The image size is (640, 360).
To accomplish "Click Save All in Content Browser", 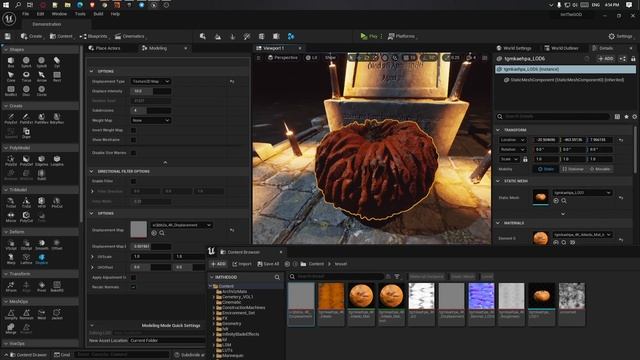I will [268, 264].
